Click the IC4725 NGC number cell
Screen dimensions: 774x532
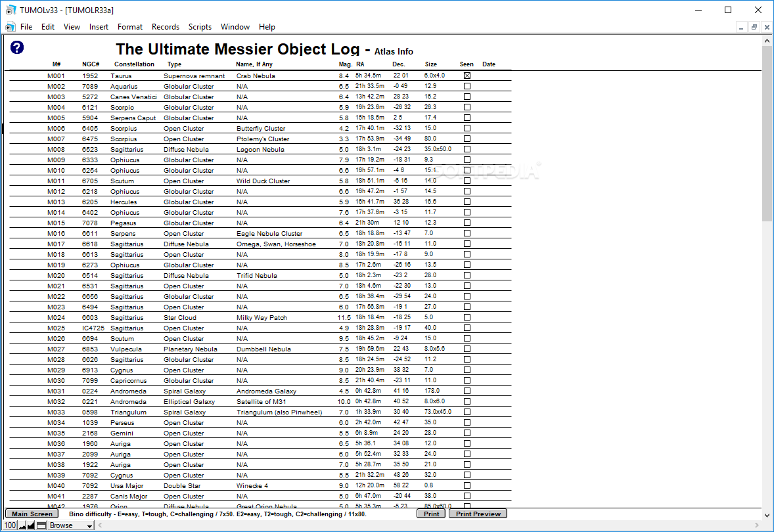coord(93,328)
